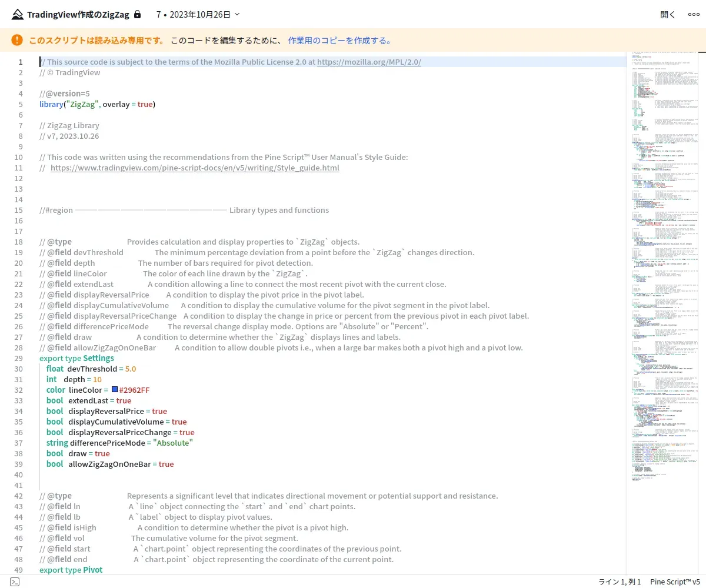This screenshot has height=588, width=706.
Task: Open the mozilla.org/MPL/2.0 link
Action: [369, 62]
